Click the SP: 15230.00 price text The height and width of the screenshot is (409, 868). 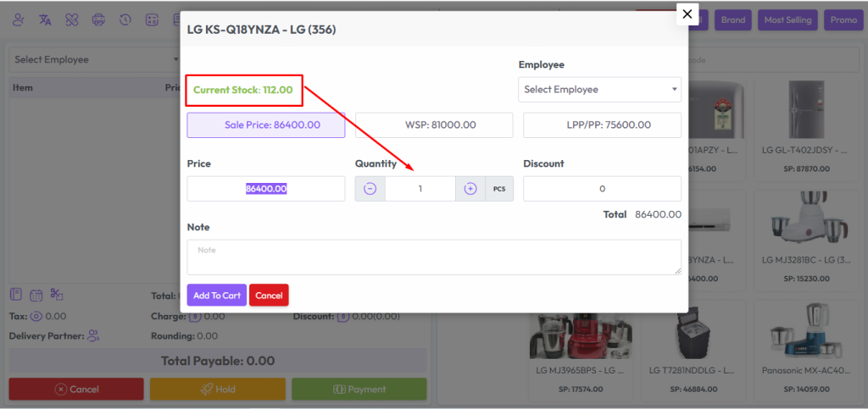click(809, 278)
